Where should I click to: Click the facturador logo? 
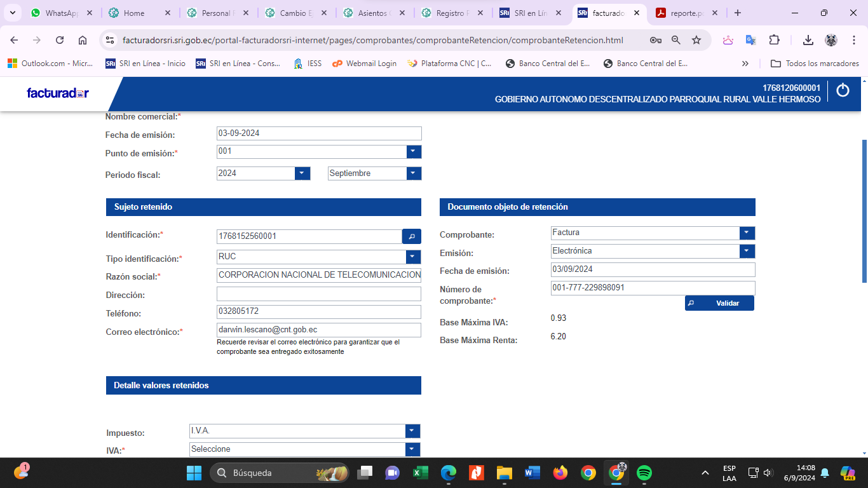coord(58,93)
